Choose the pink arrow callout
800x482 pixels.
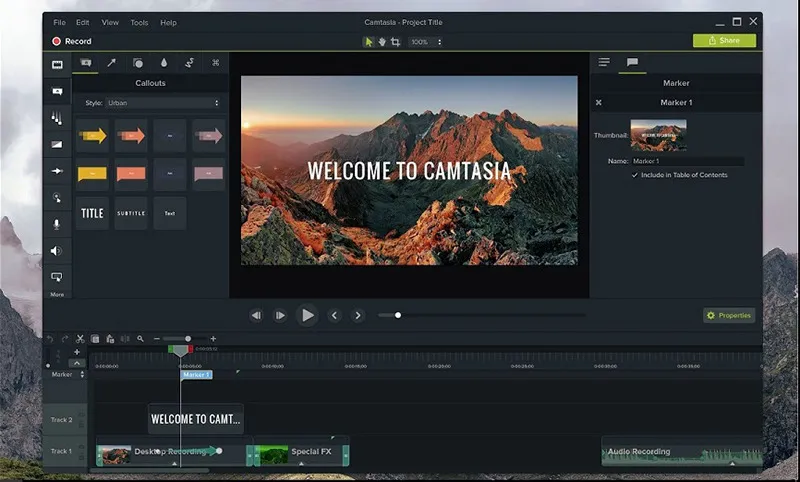209,136
